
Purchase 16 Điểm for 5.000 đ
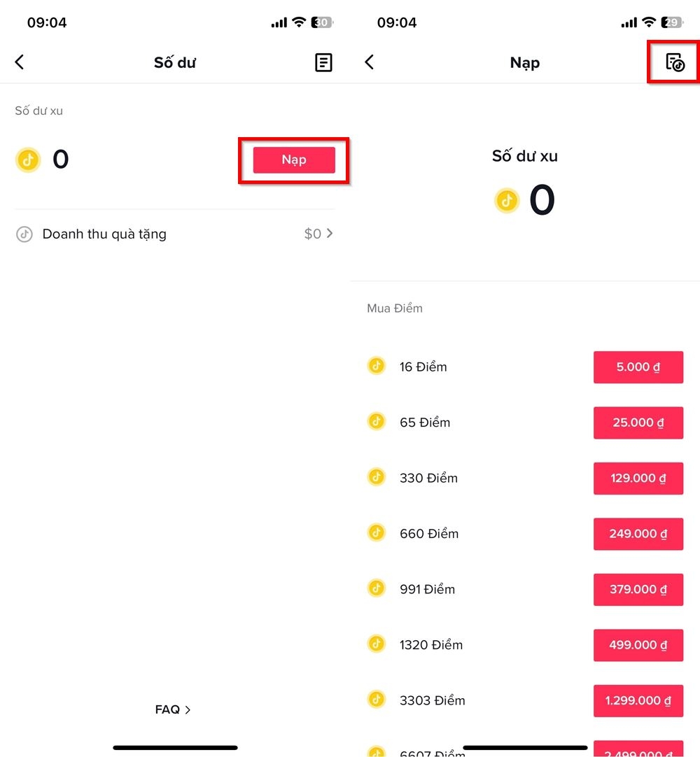tap(638, 367)
